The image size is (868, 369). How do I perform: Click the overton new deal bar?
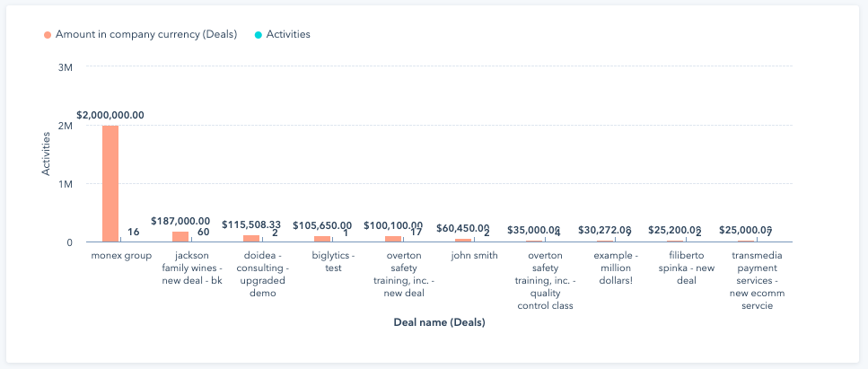pyautogui.click(x=393, y=239)
